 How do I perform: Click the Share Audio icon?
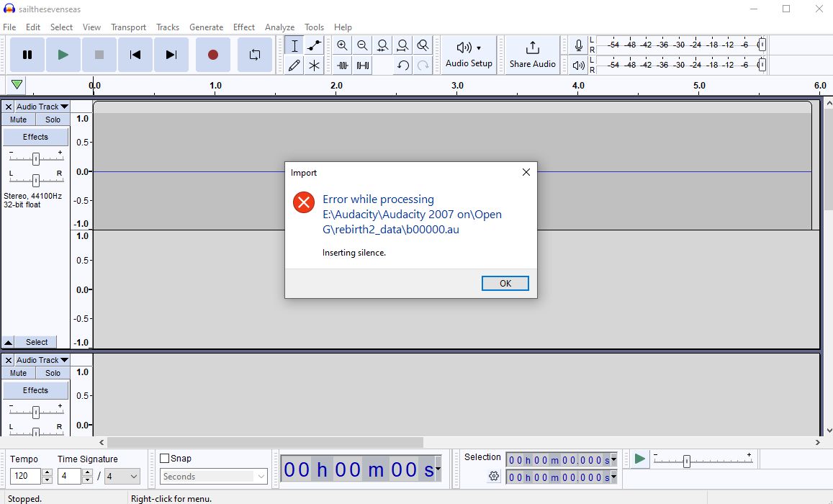(532, 48)
